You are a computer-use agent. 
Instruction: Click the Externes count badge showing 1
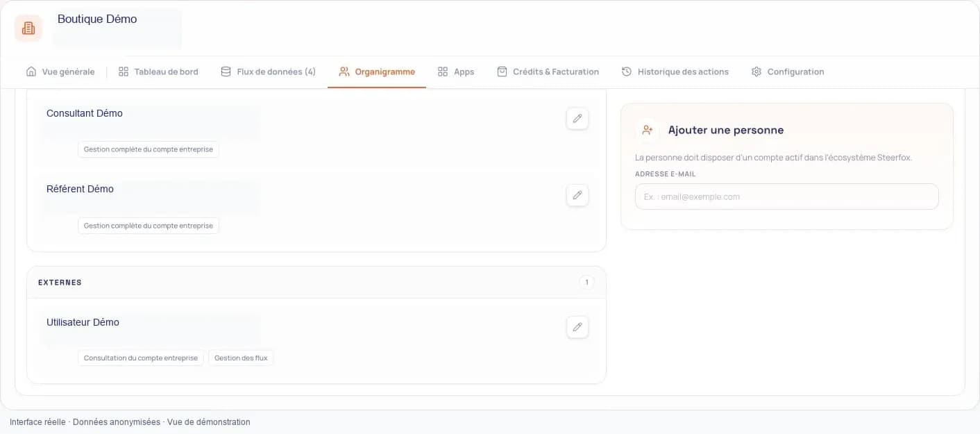click(x=586, y=283)
